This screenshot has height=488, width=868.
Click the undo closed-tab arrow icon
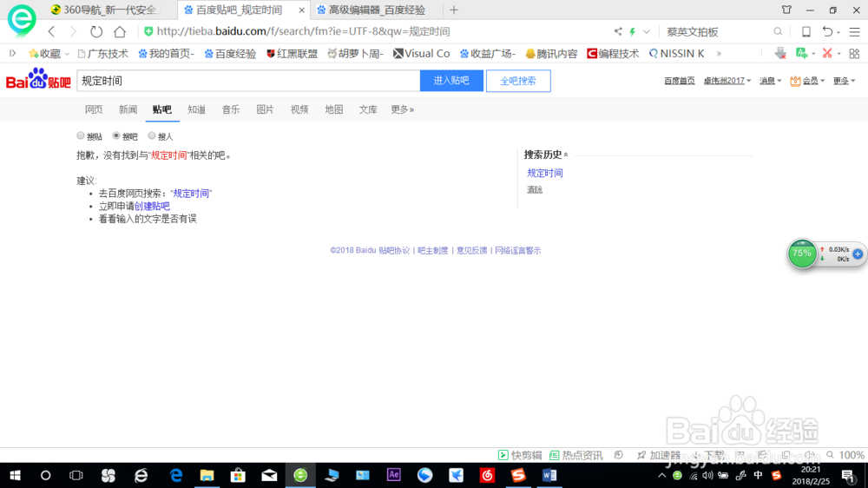(827, 31)
